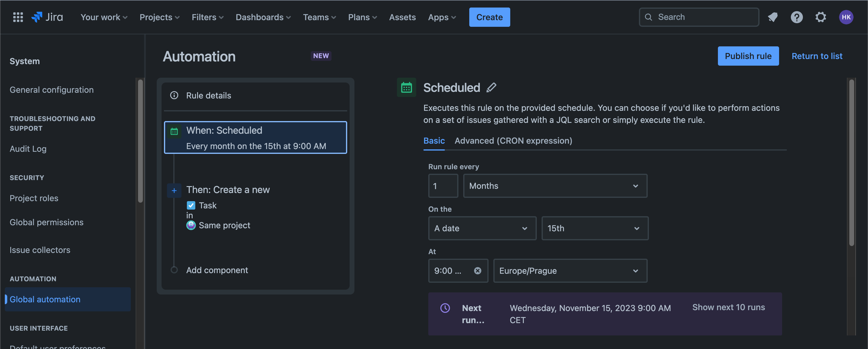The image size is (868, 349).
Task: Open the Apps menu
Action: click(442, 17)
